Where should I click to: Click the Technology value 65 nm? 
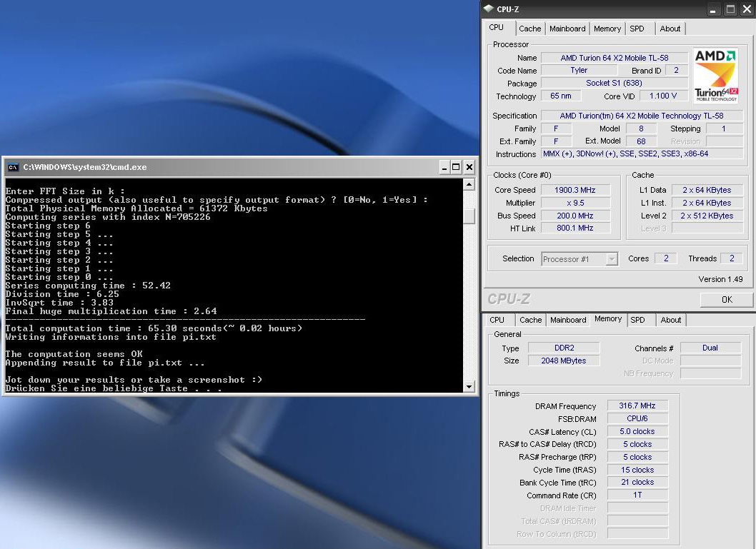pos(561,96)
